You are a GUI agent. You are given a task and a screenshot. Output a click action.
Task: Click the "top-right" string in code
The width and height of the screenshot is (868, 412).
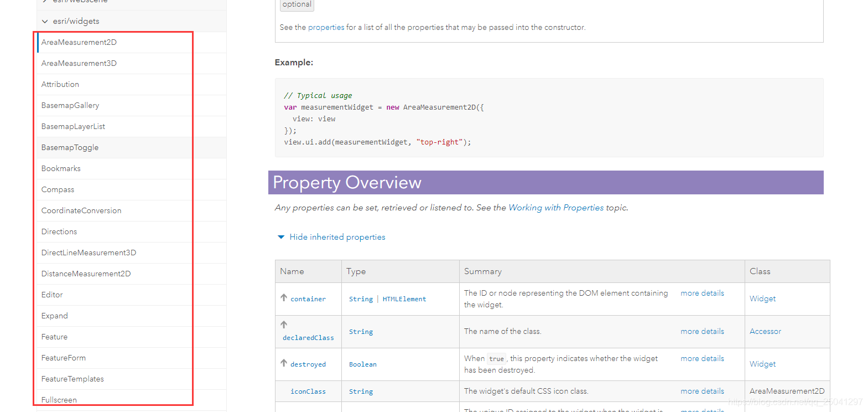(439, 142)
